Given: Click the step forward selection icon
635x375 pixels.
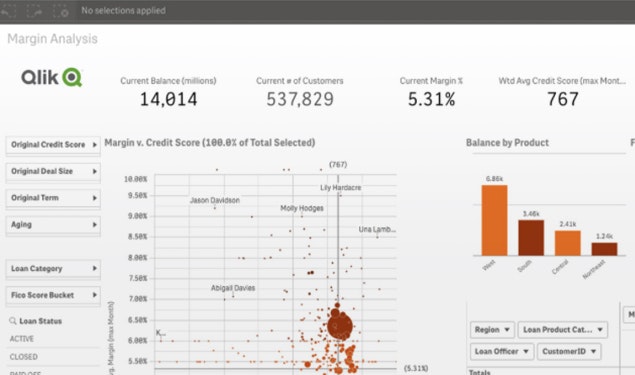Looking at the screenshot, I should (34, 11).
